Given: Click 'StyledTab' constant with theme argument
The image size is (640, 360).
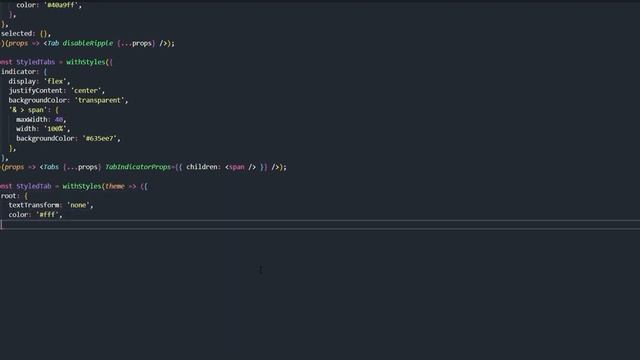Looking at the screenshot, I should [x=33, y=186].
